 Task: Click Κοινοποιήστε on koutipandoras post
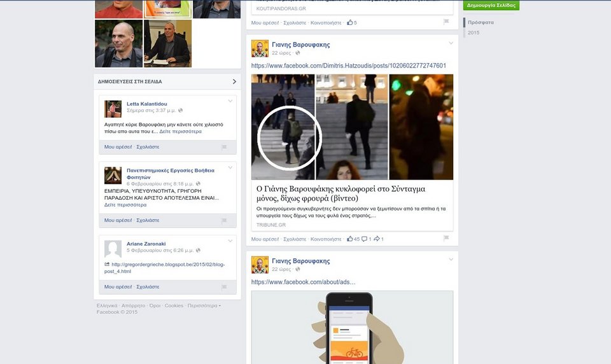[x=326, y=23]
